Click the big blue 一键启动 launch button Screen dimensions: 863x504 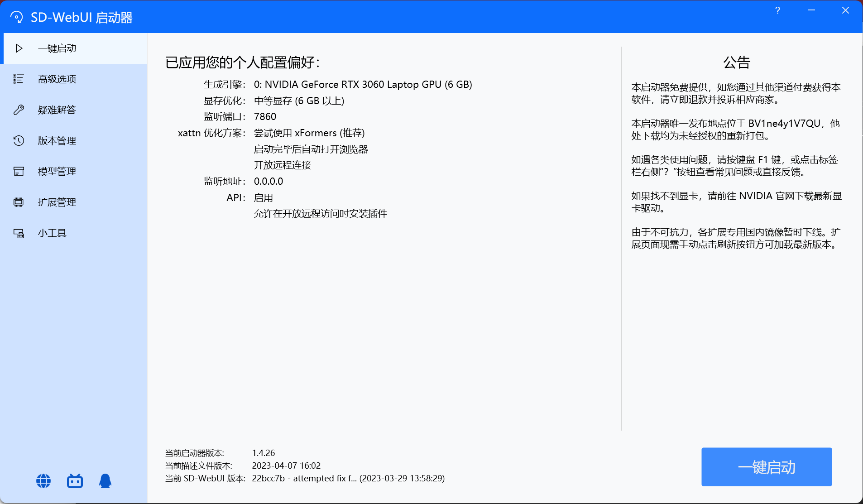(767, 467)
